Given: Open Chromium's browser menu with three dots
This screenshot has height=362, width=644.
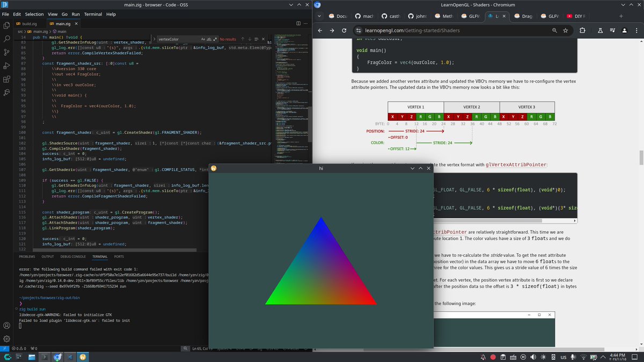Looking at the screenshot, I should 636,31.
